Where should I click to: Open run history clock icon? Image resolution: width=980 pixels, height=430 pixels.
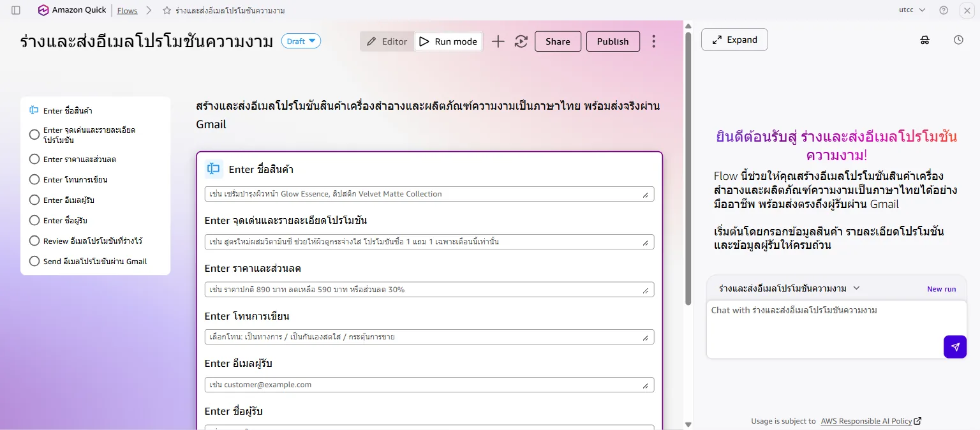(958, 40)
